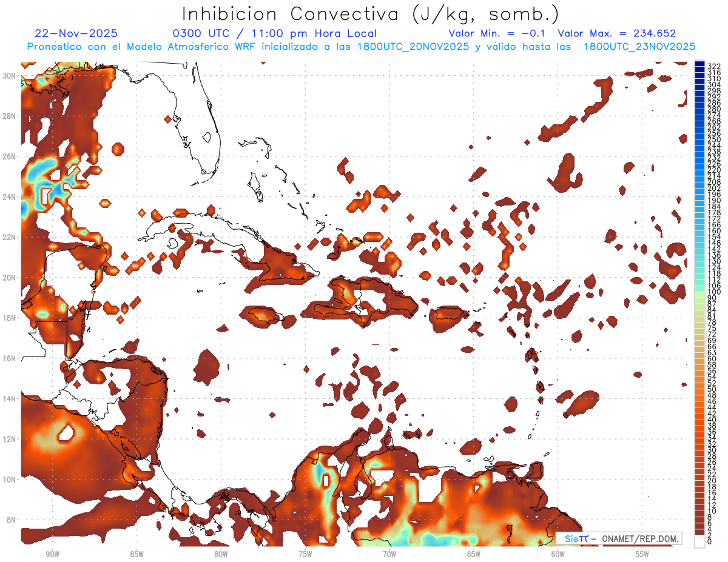Click the 'SisTT - ONAMET/REP.DOM.' credit box
The image size is (728, 562).
618,539
